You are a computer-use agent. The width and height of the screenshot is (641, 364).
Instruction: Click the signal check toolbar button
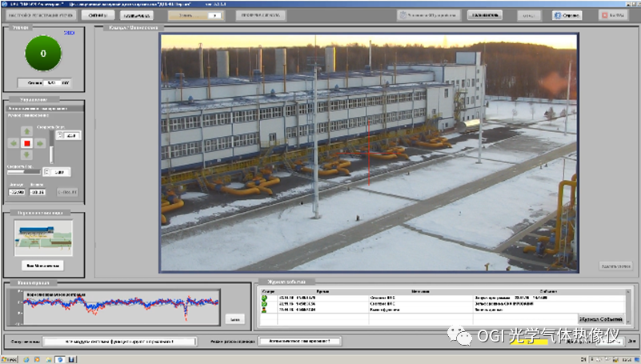pyautogui.click(x=261, y=15)
